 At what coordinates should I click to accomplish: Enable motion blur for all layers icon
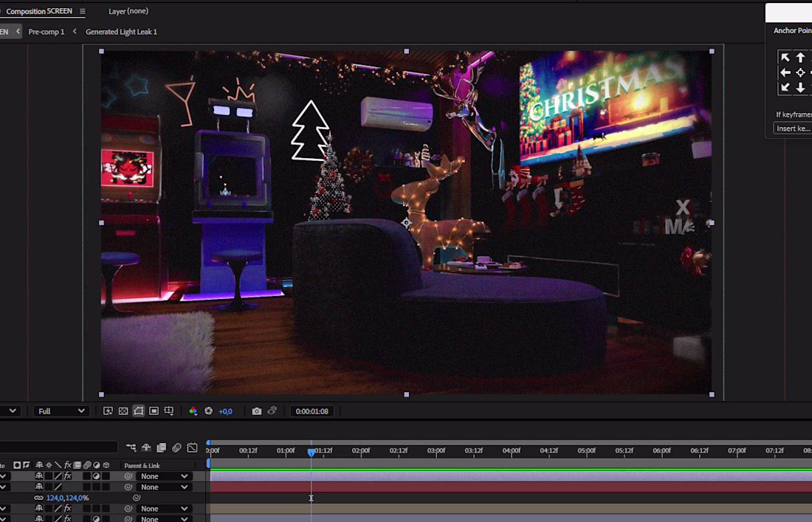(x=176, y=447)
